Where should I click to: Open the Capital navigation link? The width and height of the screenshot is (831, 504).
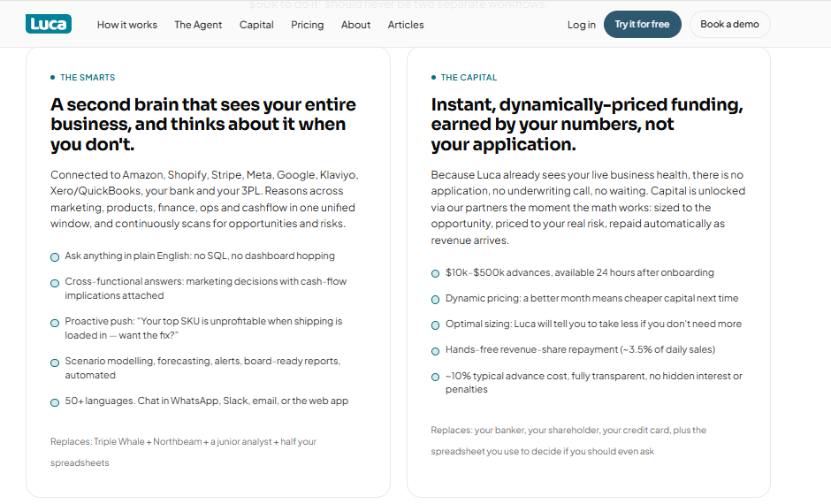click(256, 25)
